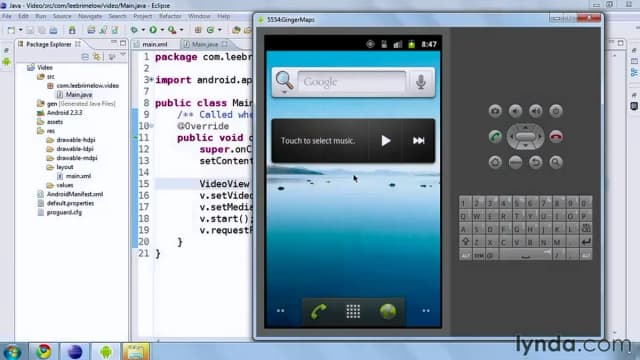Viewport: 640px width, 360px height.
Task: Click the Google search input field
Action: pos(352,82)
